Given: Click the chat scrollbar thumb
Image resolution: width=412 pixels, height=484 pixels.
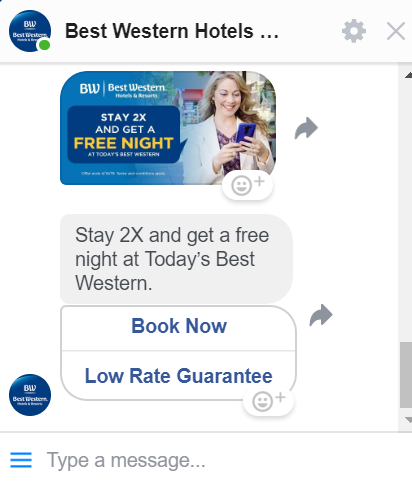Looking at the screenshot, I should point(406,375).
